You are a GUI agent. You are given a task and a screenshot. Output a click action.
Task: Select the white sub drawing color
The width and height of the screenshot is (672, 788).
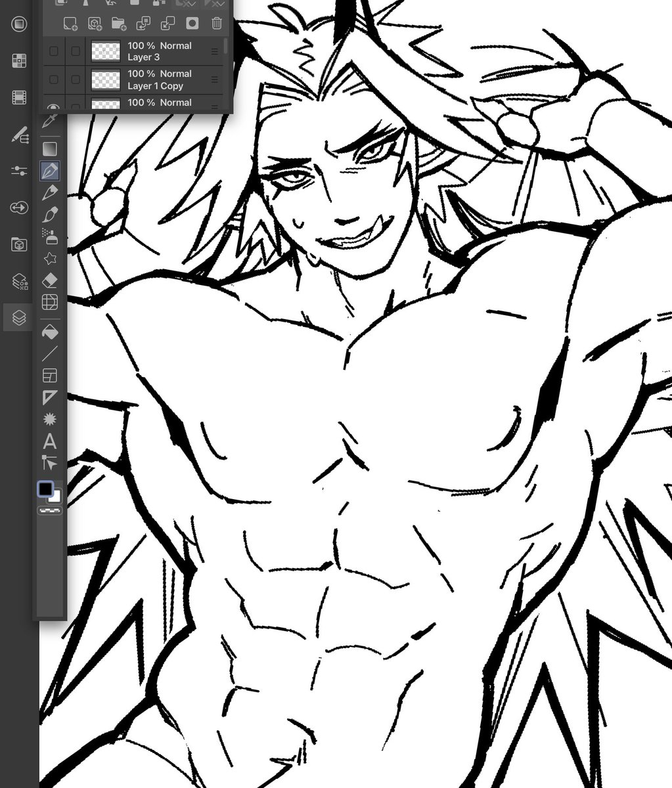(x=56, y=497)
